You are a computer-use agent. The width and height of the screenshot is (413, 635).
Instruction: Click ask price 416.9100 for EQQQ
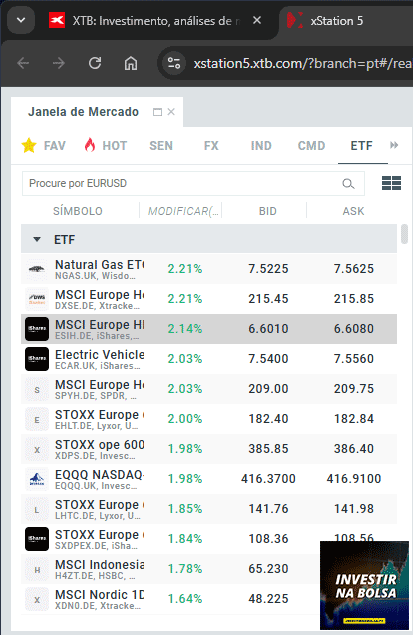point(353,479)
